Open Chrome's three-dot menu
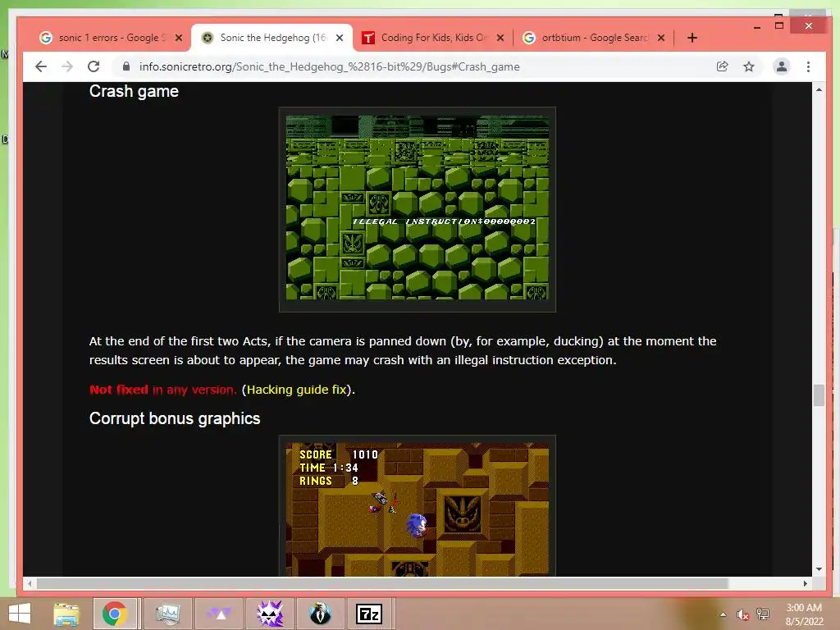 [x=808, y=66]
